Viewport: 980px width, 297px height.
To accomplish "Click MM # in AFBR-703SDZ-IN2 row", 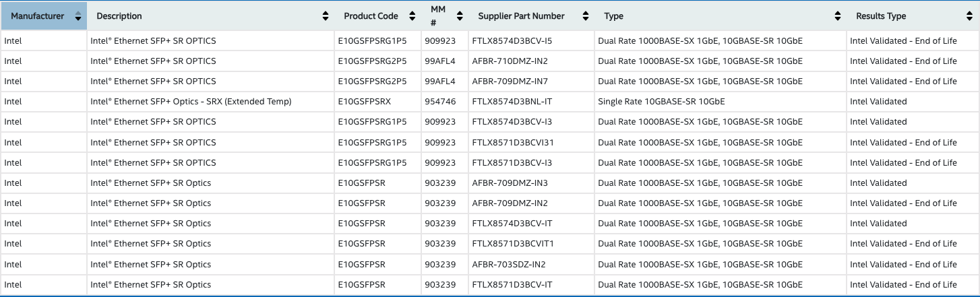I will pyautogui.click(x=439, y=264).
